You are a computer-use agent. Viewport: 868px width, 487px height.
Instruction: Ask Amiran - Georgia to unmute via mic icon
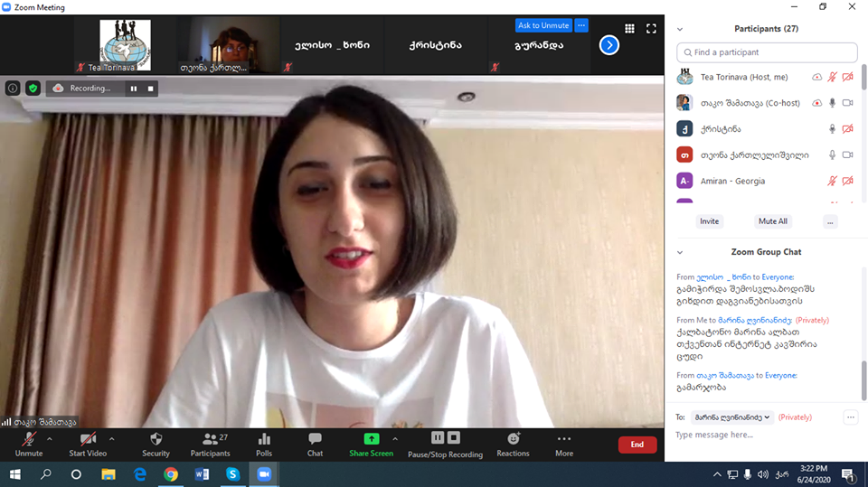(832, 181)
